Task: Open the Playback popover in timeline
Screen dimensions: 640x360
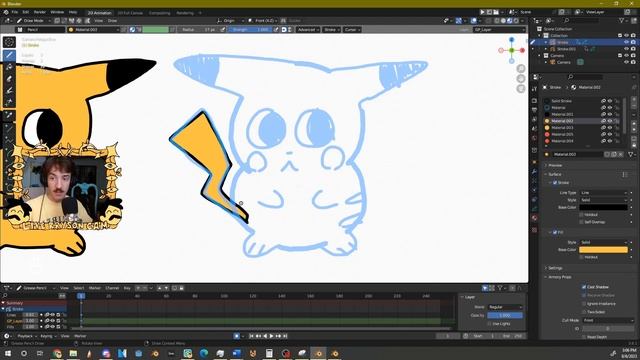Action: (27, 336)
